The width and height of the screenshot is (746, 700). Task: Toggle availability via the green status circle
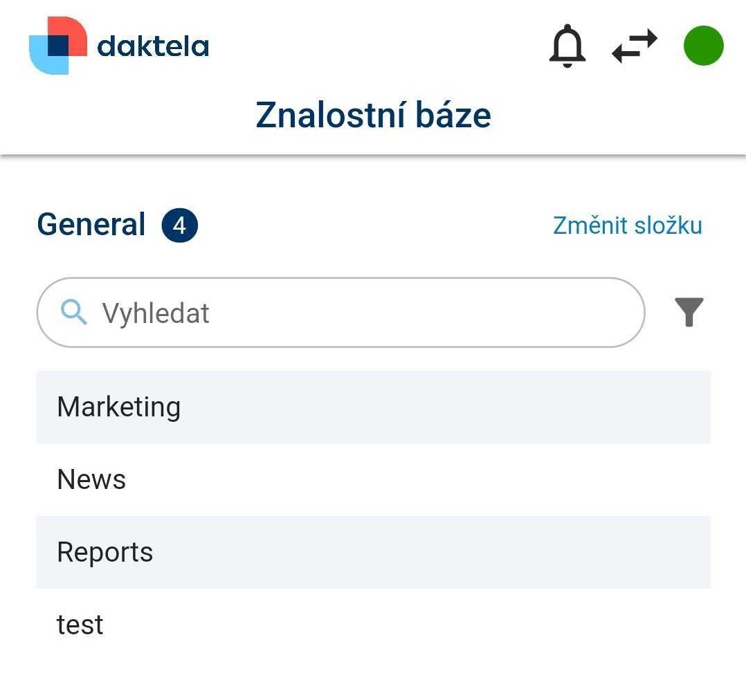tap(703, 46)
